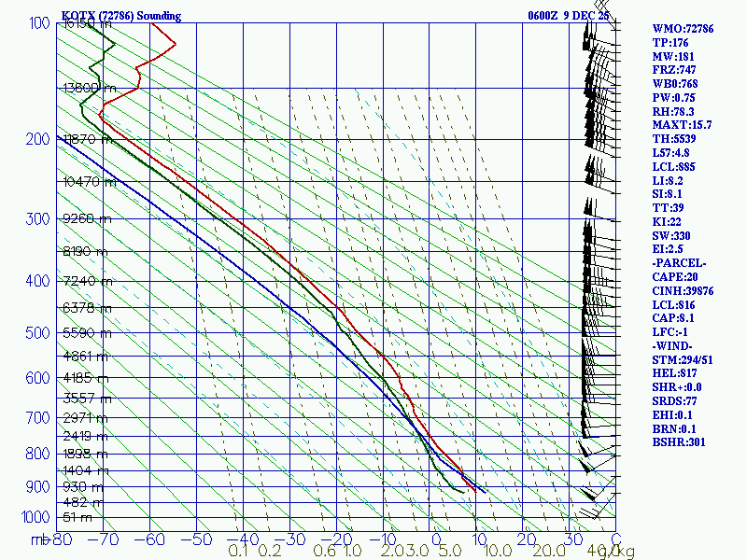This screenshot has width=747, height=560.
Task: Click the 'EHI:0.1' value
Action: point(672,415)
